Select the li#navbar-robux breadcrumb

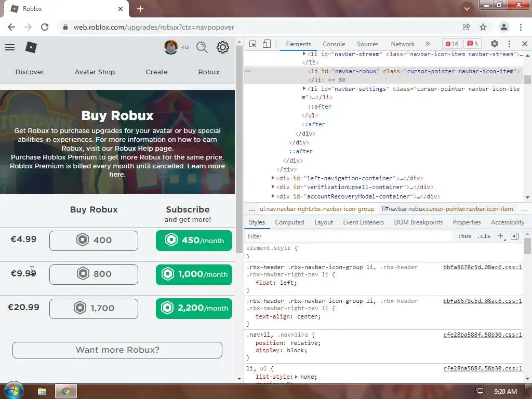(447, 209)
